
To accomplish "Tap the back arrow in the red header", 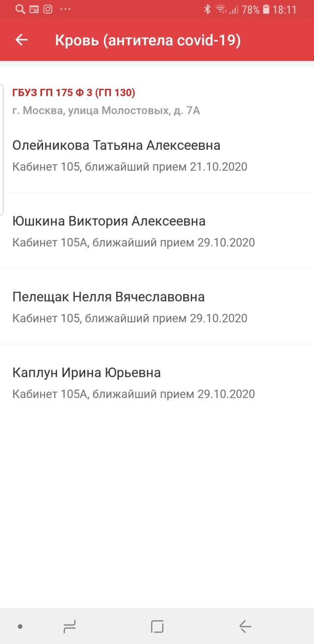I will [x=21, y=40].
